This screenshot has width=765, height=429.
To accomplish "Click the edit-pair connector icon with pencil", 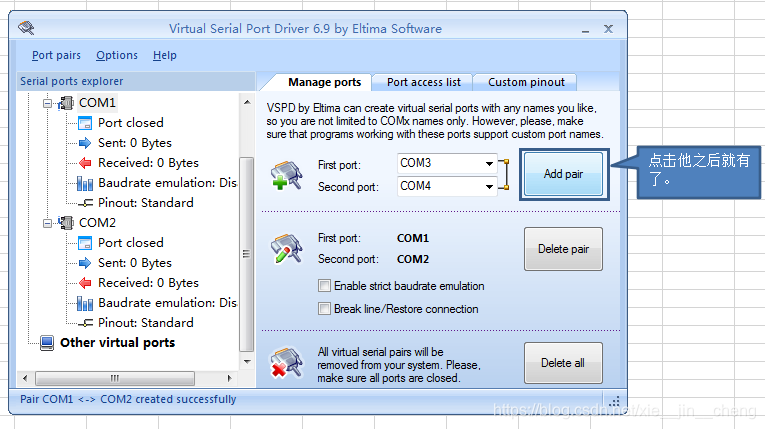I will click(286, 249).
